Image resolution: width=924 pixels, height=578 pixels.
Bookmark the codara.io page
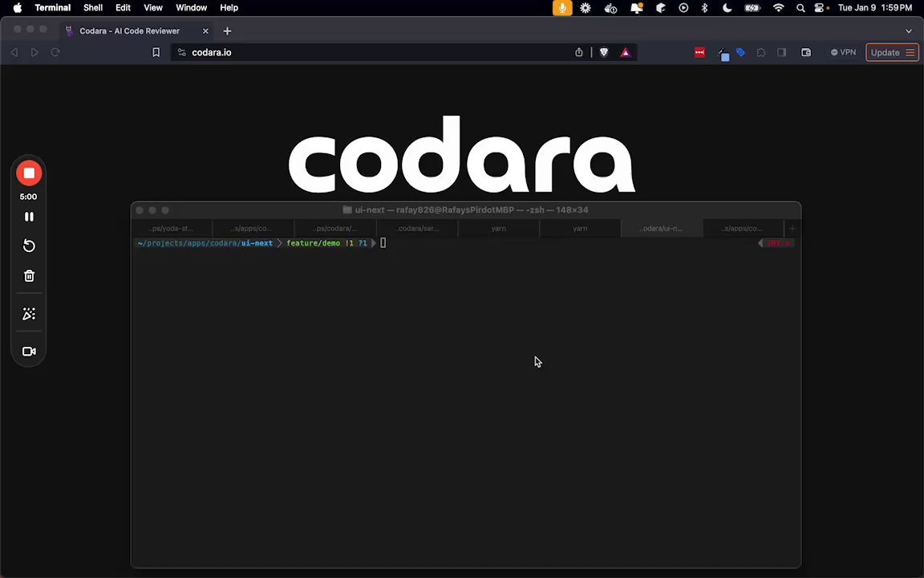156,52
